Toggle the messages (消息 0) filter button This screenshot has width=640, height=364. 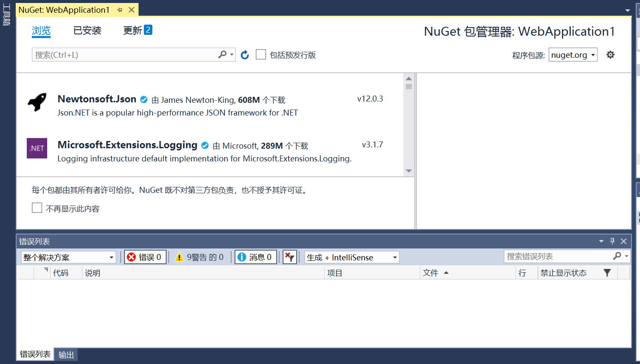point(256,257)
